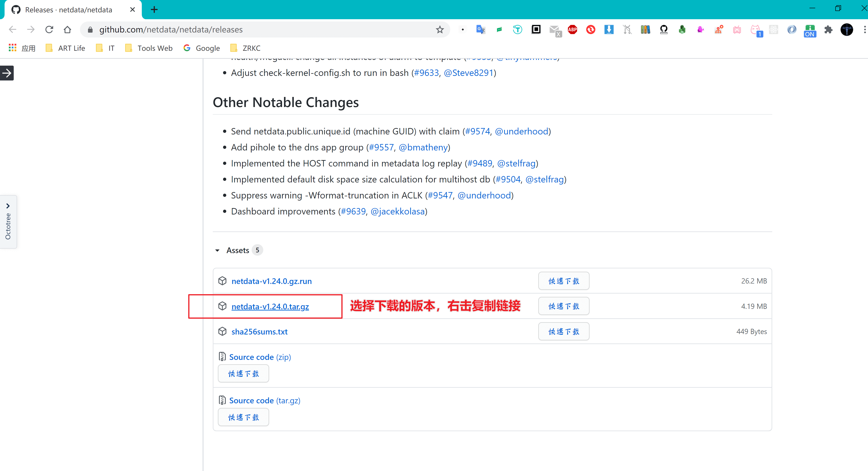Screen dimensions: 868x471
Task: Expand the Octotree side panel
Action: click(x=8, y=222)
